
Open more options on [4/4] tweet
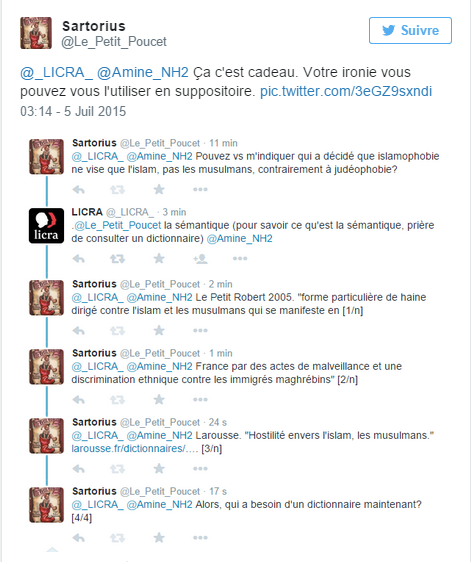(200, 537)
